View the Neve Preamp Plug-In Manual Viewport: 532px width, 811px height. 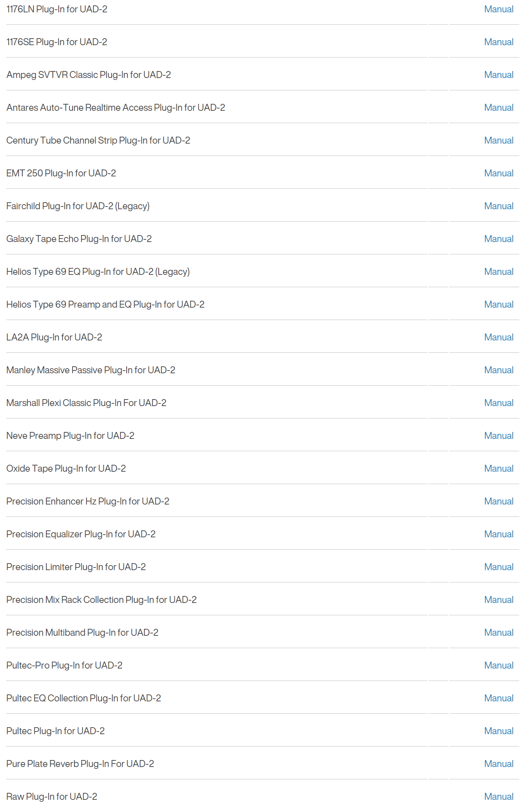click(x=499, y=436)
